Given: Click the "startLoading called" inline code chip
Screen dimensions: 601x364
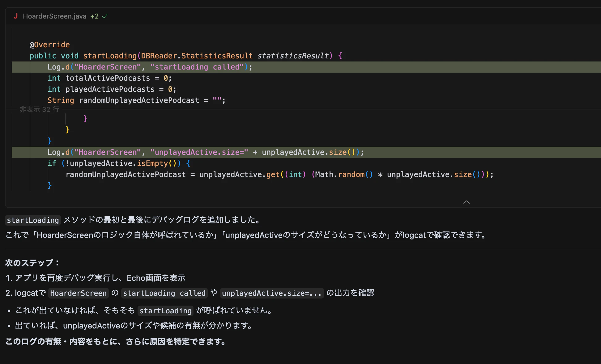Looking at the screenshot, I should coord(164,293).
